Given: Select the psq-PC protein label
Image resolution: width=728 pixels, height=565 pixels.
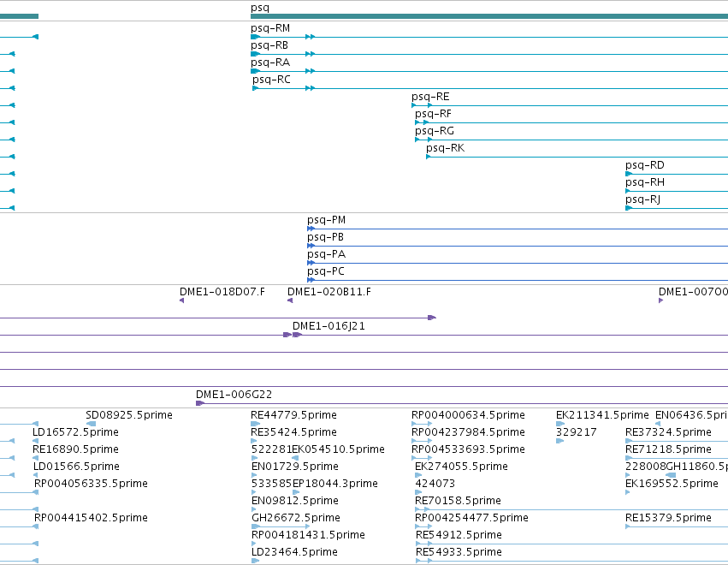Looking at the screenshot, I should (x=326, y=271).
